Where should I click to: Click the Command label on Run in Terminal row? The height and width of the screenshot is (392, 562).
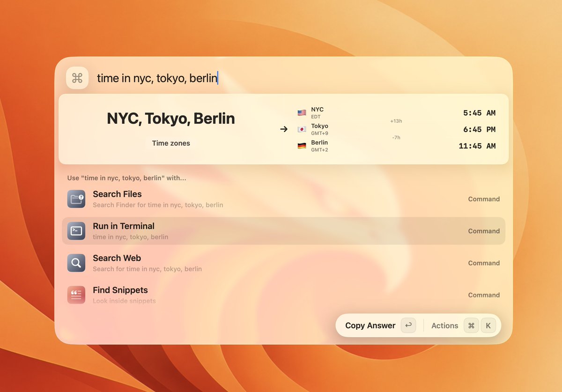click(484, 231)
